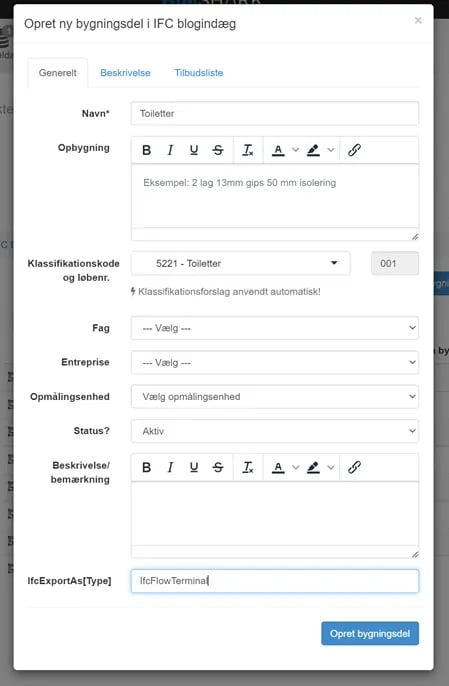Expand the Opmålingsenhed dropdown
Image resolution: width=449 pixels, height=686 pixels.
pyautogui.click(x=275, y=396)
